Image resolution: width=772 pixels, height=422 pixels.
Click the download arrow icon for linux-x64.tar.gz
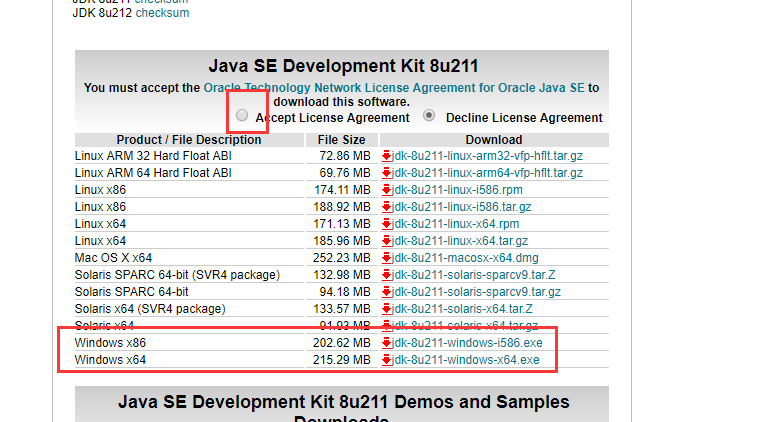[x=386, y=241]
